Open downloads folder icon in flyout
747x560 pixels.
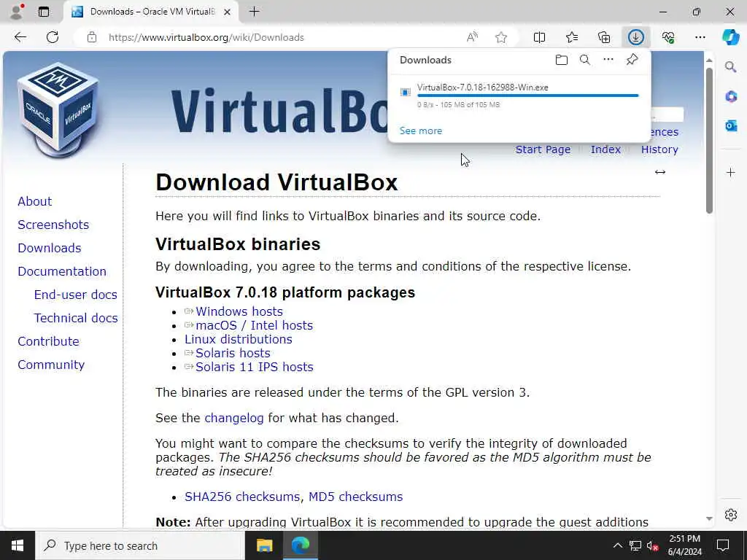562,60
